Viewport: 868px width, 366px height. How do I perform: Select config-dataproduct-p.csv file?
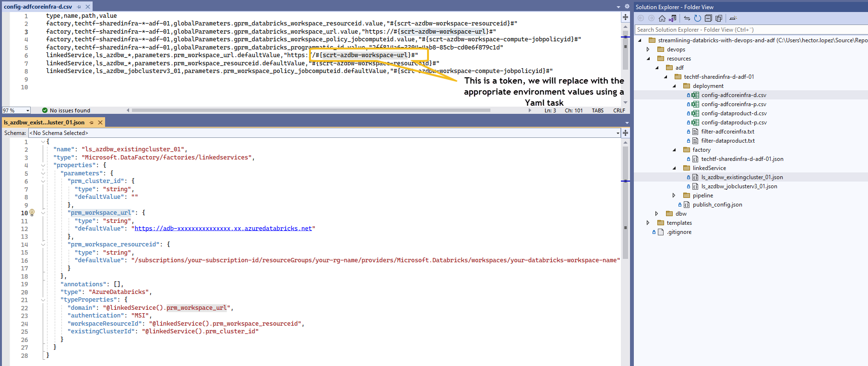pos(734,122)
